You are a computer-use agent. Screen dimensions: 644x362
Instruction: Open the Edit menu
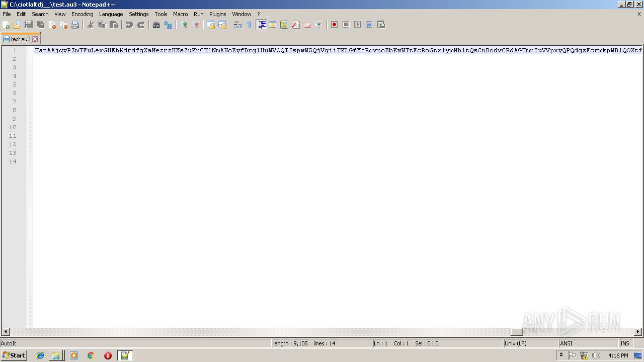click(21, 14)
